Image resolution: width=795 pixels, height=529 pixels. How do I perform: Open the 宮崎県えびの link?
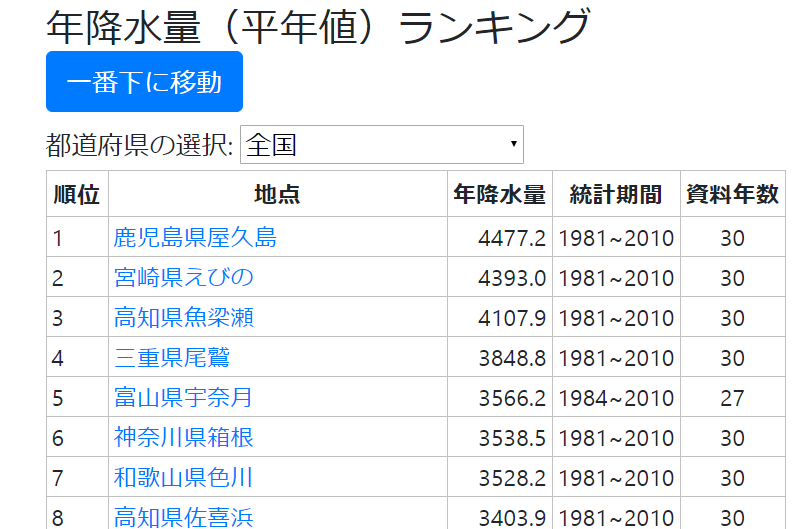tap(183, 278)
